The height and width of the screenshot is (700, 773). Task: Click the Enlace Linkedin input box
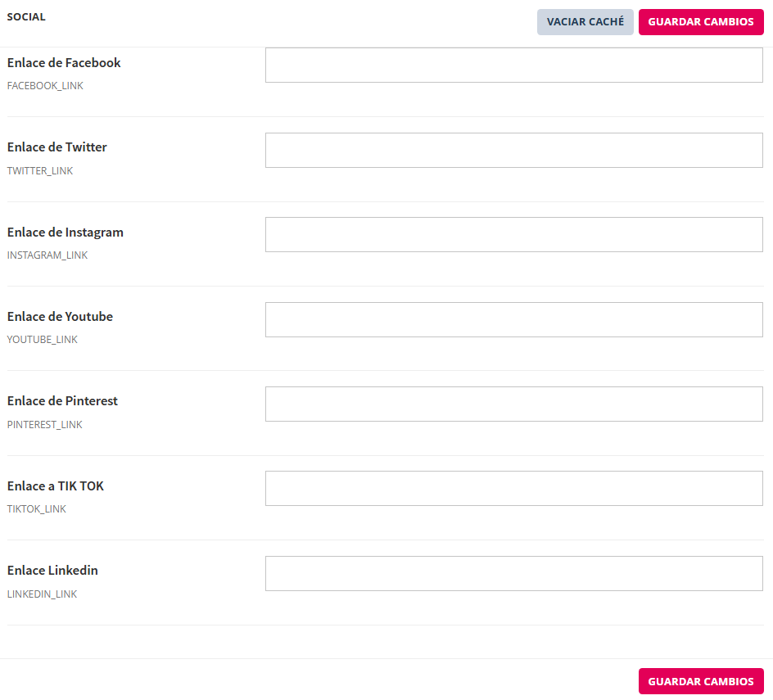(x=513, y=573)
